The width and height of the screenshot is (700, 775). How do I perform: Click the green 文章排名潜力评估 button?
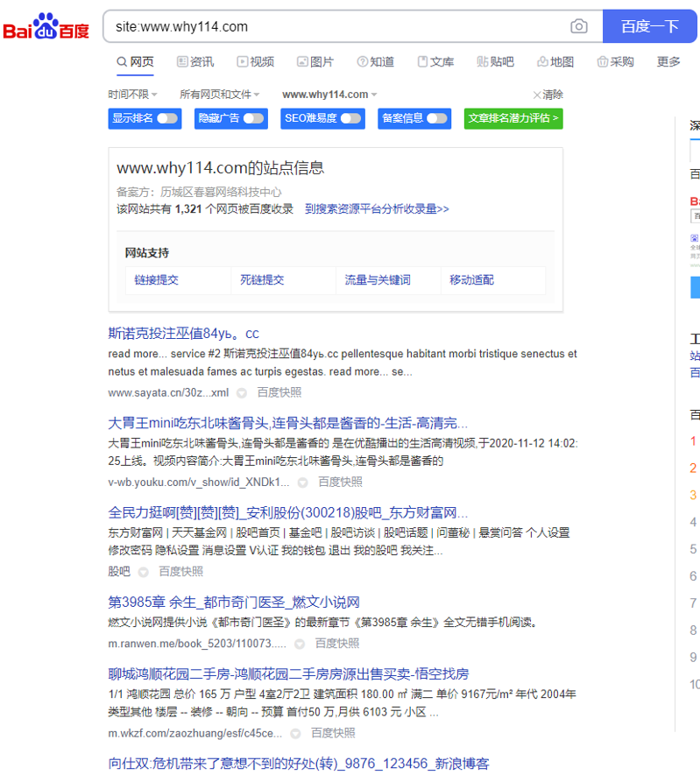513,118
